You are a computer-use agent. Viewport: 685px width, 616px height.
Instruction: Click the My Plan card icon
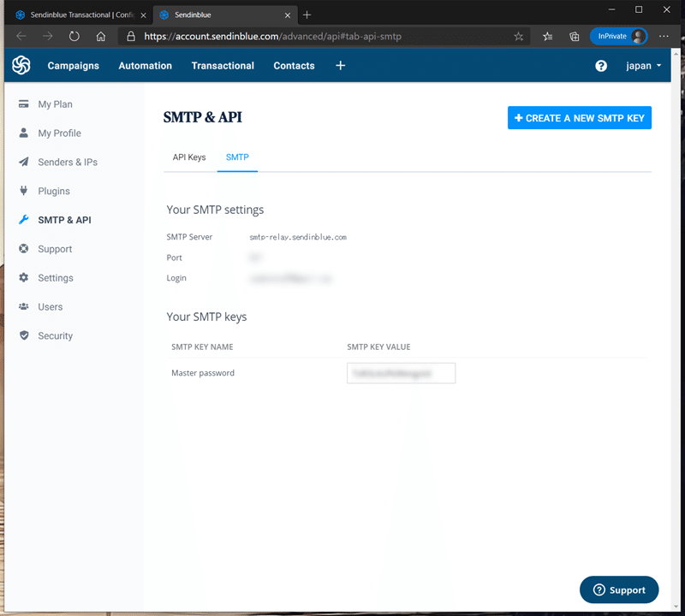pyautogui.click(x=24, y=104)
